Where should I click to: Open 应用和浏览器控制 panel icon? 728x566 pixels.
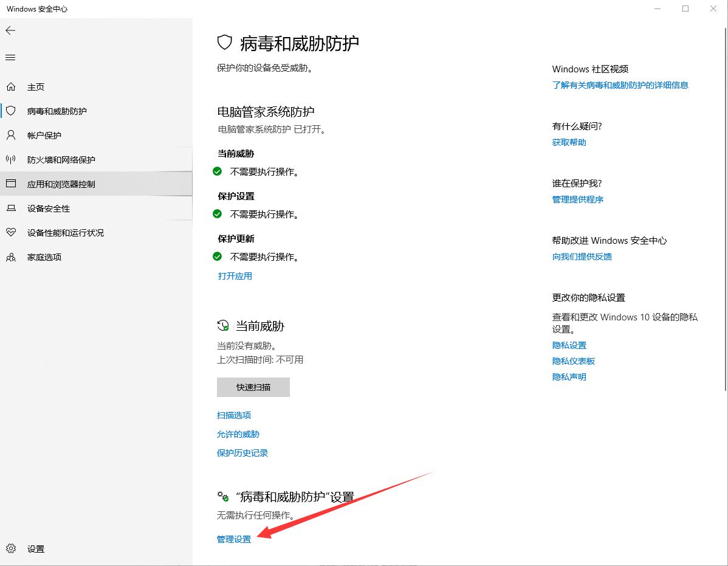[x=11, y=184]
